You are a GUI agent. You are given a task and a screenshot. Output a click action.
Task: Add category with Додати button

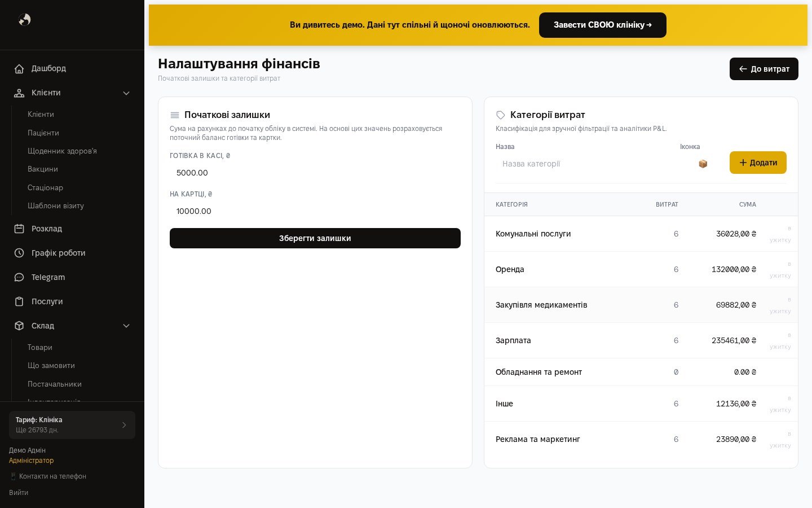pyautogui.click(x=758, y=163)
